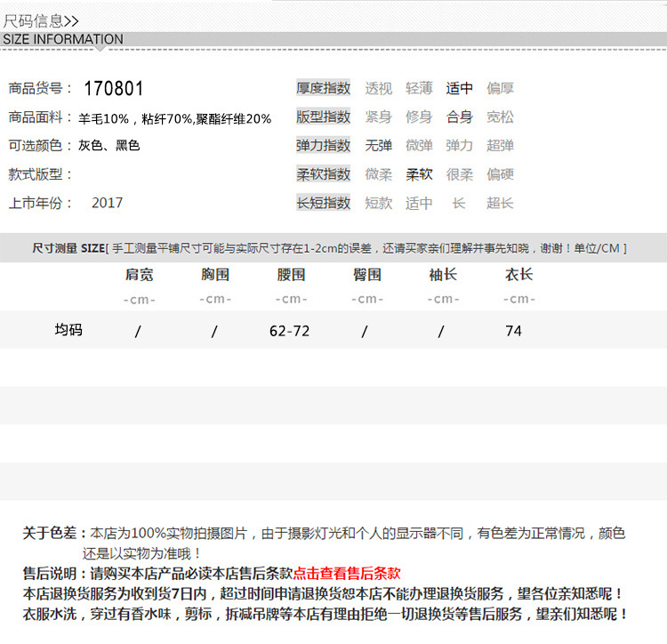This screenshot has height=644, width=667.
Task: Click thickness option 偏厚
Action: coord(500,88)
